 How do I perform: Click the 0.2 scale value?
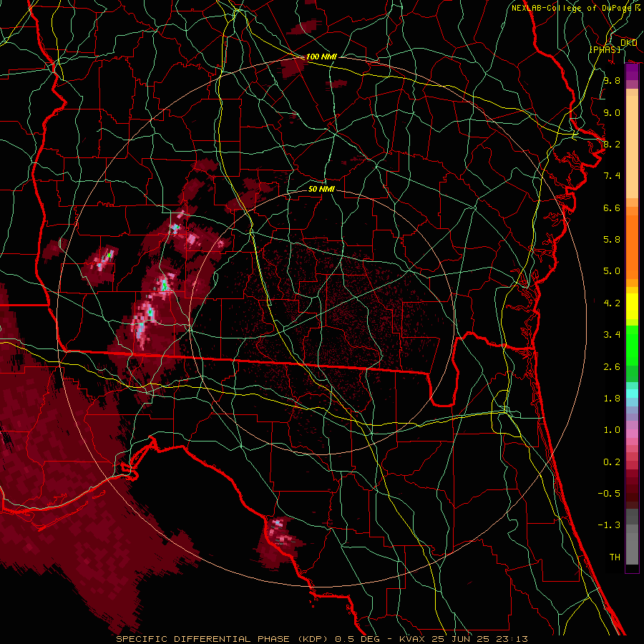(x=612, y=462)
